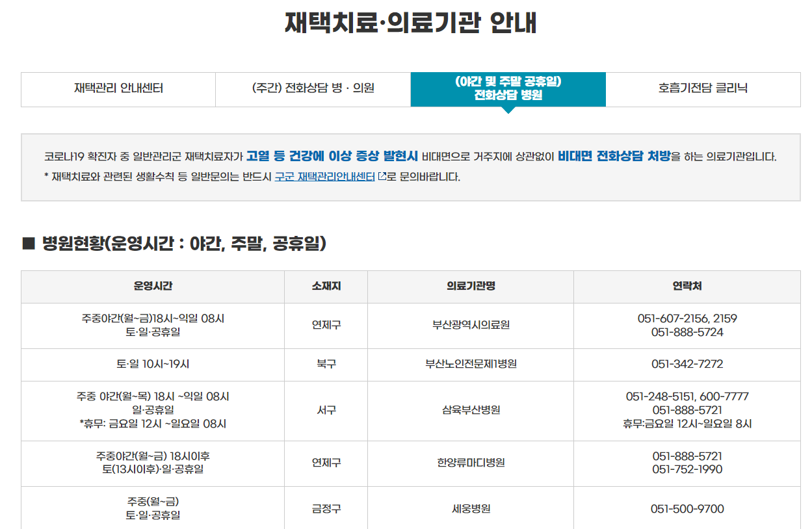This screenshot has width=812, height=529.
Task: Click the 연제구 cell in 부산광역시의료원 row
Action: 326,326
